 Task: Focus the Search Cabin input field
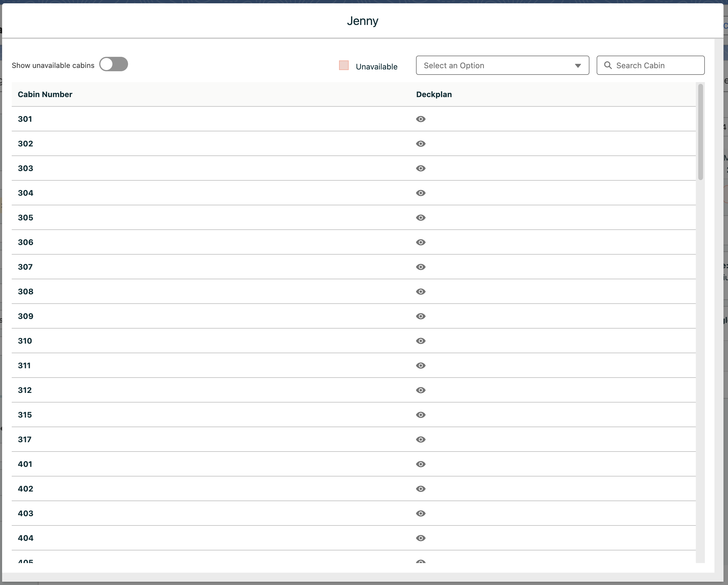657,65
